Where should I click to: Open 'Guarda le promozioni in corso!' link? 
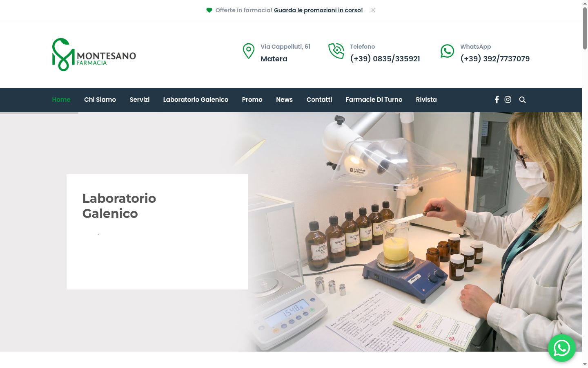(318, 10)
